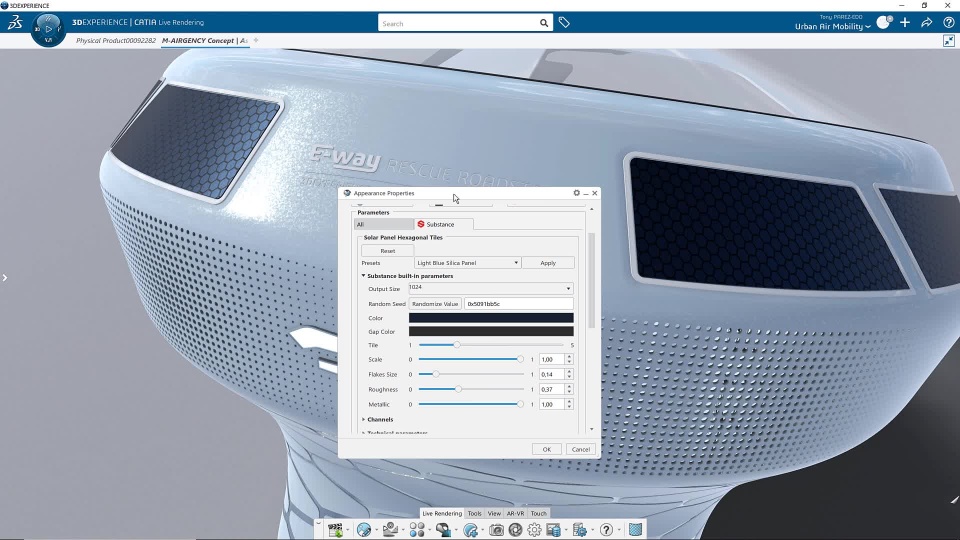This screenshot has height=540, width=960.
Task: Click the search magnifier icon
Action: coord(544,23)
